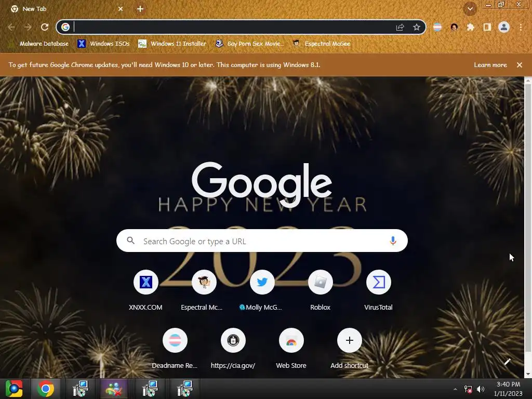Screen dimensions: 532x399
Task: Click the Start button on taskbar
Action: [x=14, y=389]
